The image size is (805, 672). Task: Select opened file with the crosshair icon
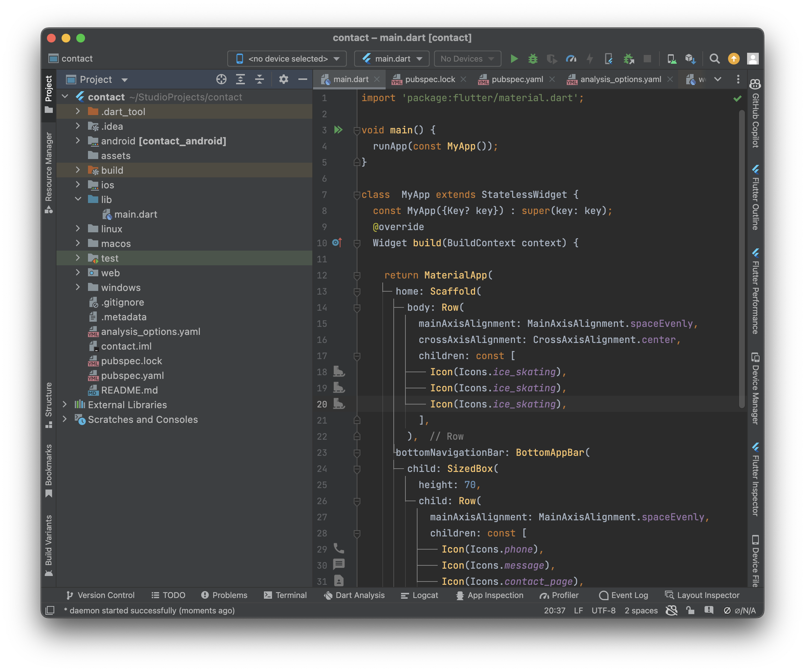click(x=221, y=79)
